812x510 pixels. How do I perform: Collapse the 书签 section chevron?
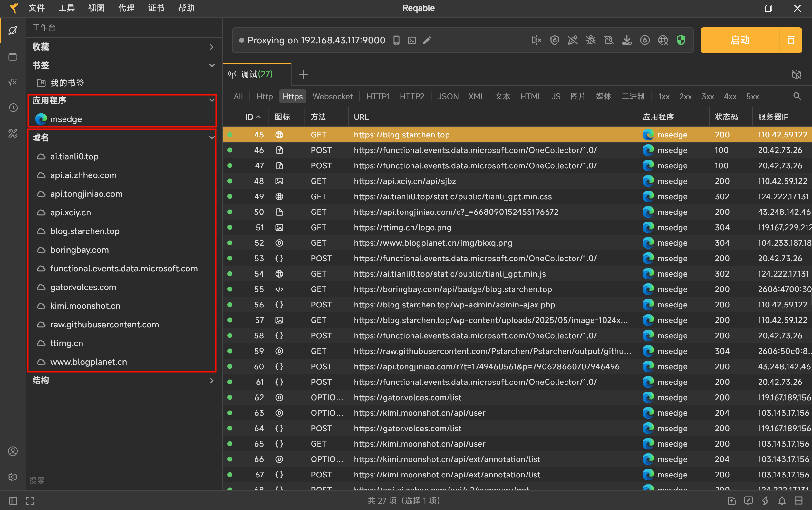click(x=212, y=65)
